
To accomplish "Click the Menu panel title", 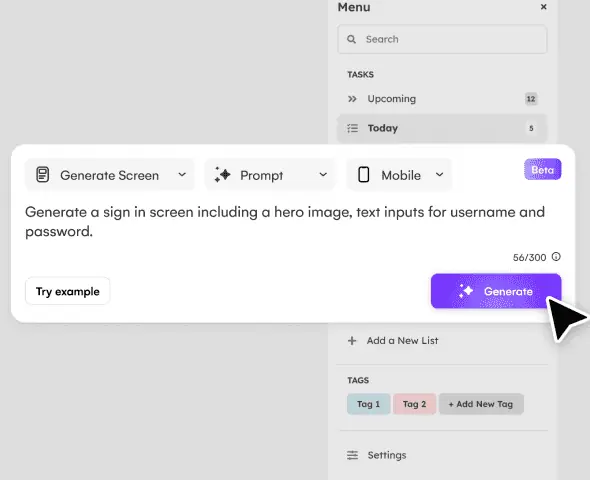I will click(x=354, y=7).
